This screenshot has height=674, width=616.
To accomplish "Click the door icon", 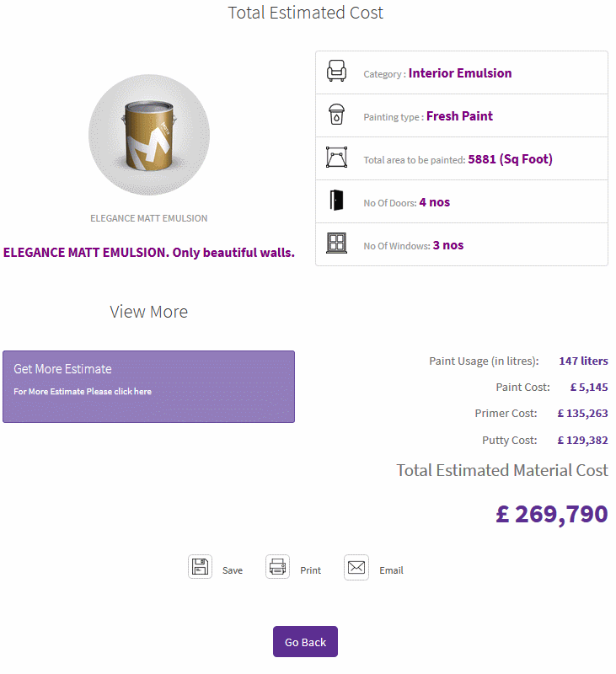I will (x=336, y=201).
